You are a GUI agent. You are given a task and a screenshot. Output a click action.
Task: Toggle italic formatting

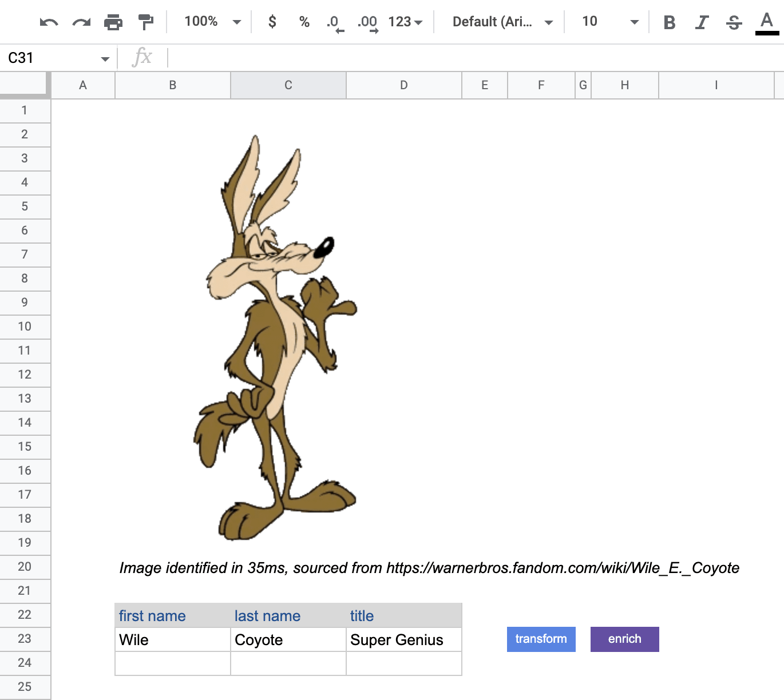pyautogui.click(x=701, y=22)
